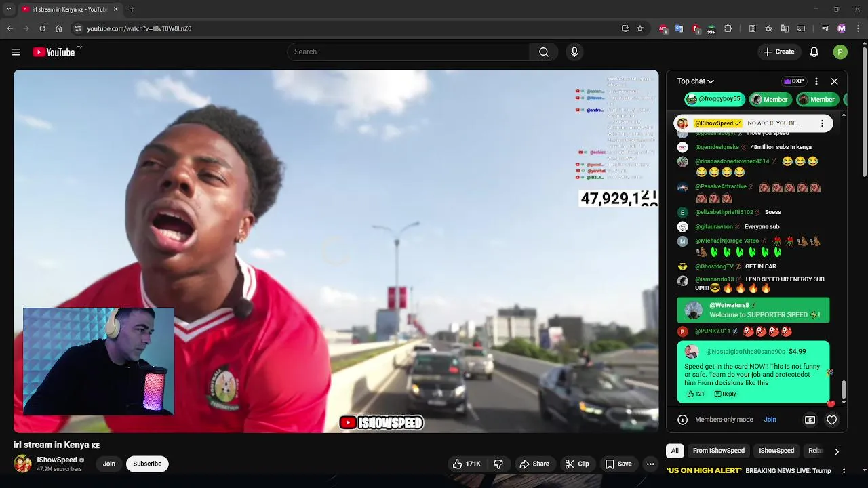View site information in the address bar
868x488 pixels.
coord(79,28)
